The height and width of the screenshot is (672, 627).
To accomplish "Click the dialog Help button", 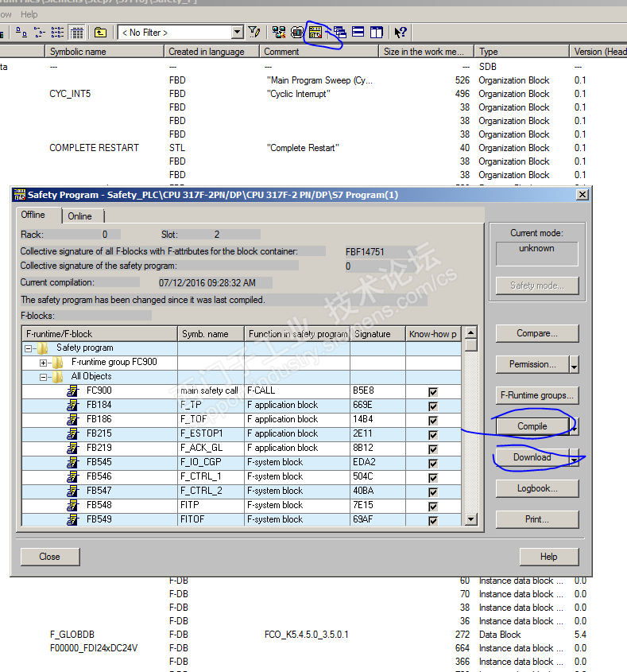I will coord(549,557).
